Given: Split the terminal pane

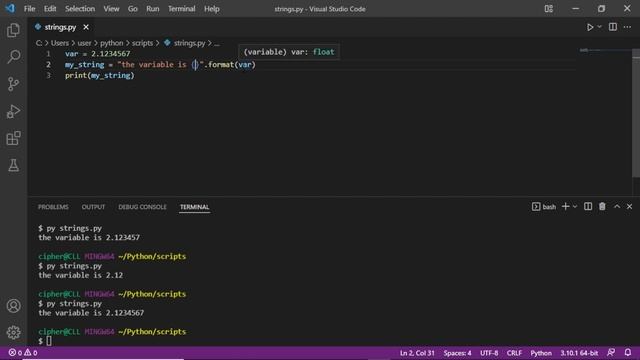Looking at the screenshot, I should [588, 207].
